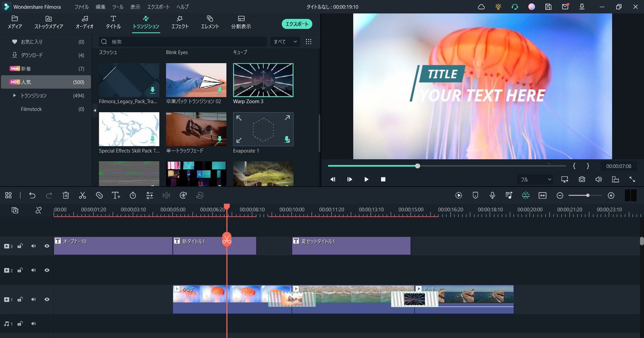Click the lightbulb tips icon

coord(498,7)
